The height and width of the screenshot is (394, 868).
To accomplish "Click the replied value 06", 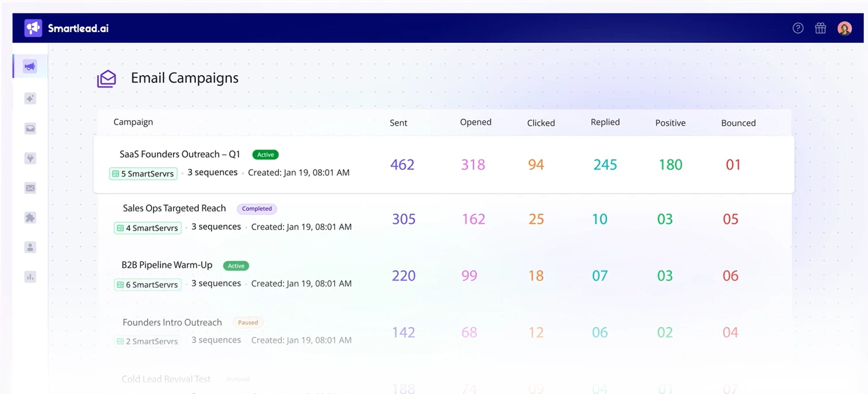I will coord(600,333).
